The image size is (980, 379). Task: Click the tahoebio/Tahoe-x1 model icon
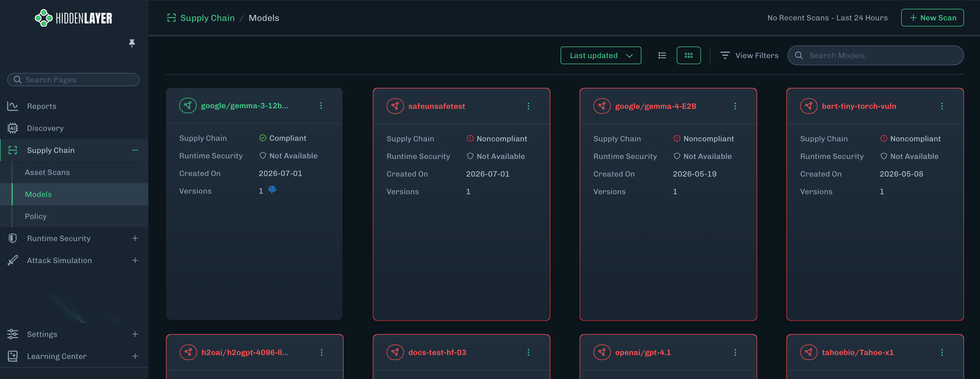[x=809, y=352]
